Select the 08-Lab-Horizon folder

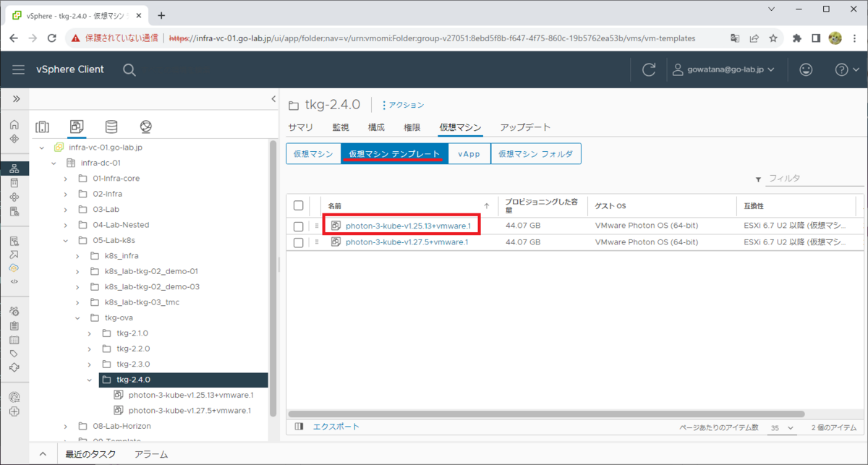[122, 426]
